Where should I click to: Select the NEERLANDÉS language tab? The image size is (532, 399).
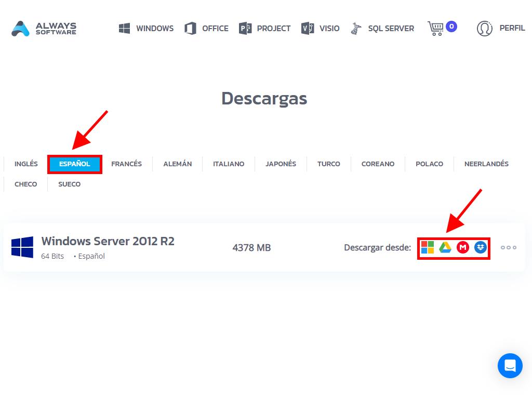(x=486, y=164)
